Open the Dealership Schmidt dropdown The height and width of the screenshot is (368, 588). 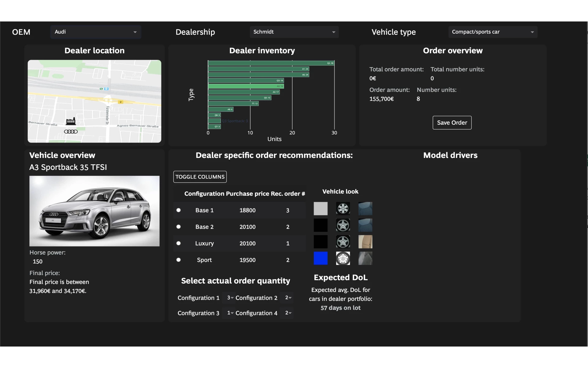click(x=294, y=32)
